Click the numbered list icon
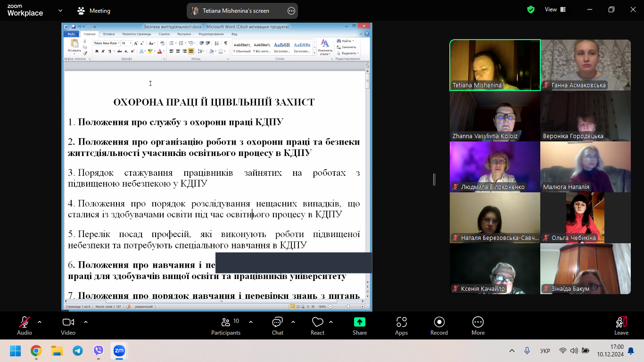This screenshot has height=362, width=644. (181, 43)
